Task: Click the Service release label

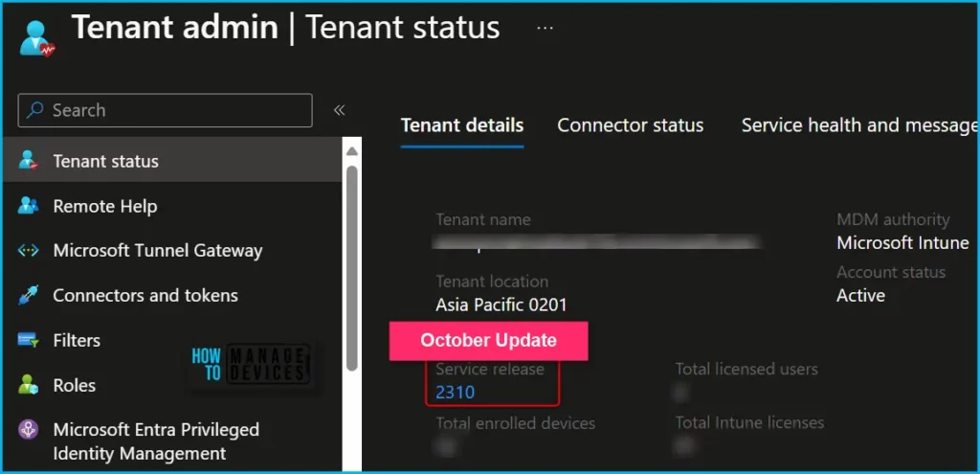Action: point(490,369)
